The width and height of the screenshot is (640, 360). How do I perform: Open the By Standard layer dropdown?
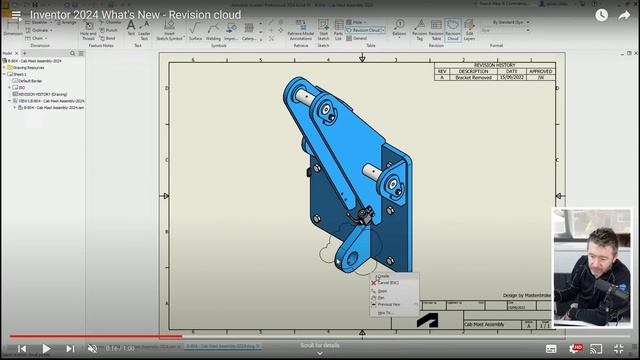[528, 22]
